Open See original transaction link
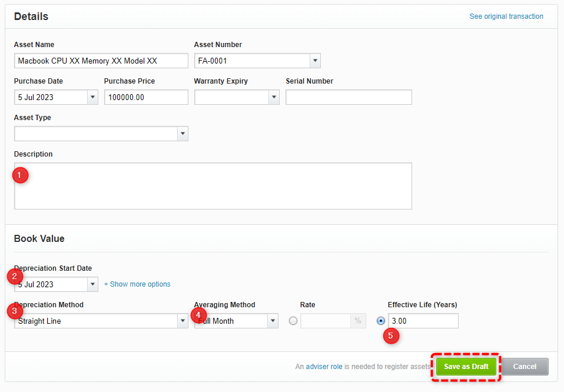 [x=506, y=16]
